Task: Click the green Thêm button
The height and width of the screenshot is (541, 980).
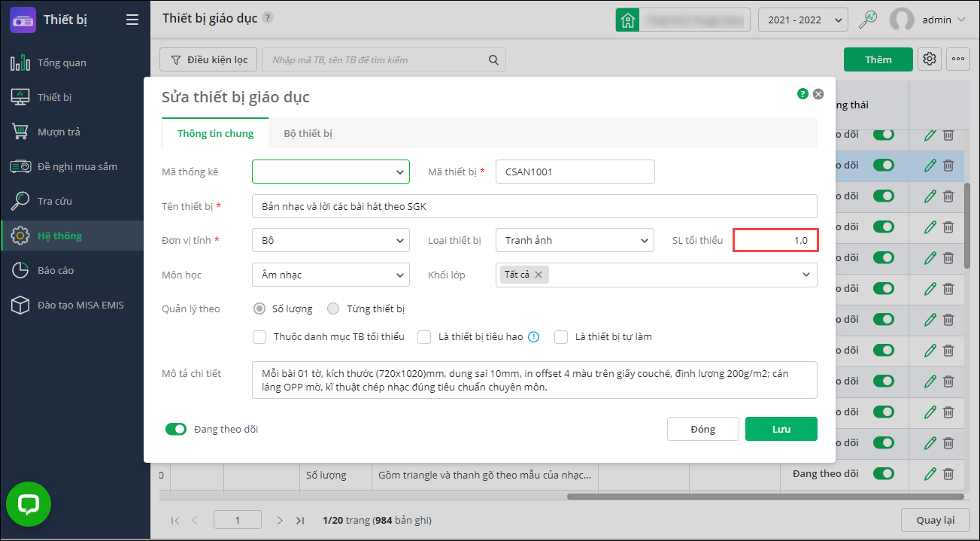Action: click(878, 59)
